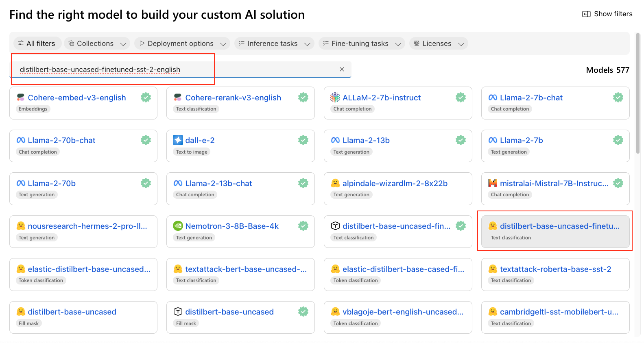This screenshot has width=644, height=343.
Task: Click Meta logo on Llama-2-7b-chat card
Action: pos(493,98)
